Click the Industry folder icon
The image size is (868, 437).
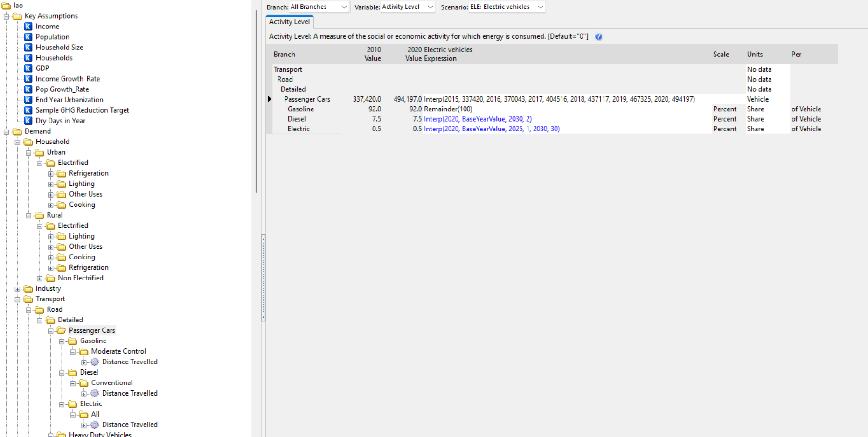28,289
